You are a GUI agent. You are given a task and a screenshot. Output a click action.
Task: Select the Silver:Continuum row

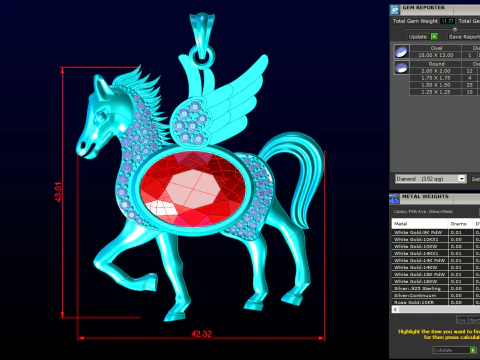click(436, 295)
